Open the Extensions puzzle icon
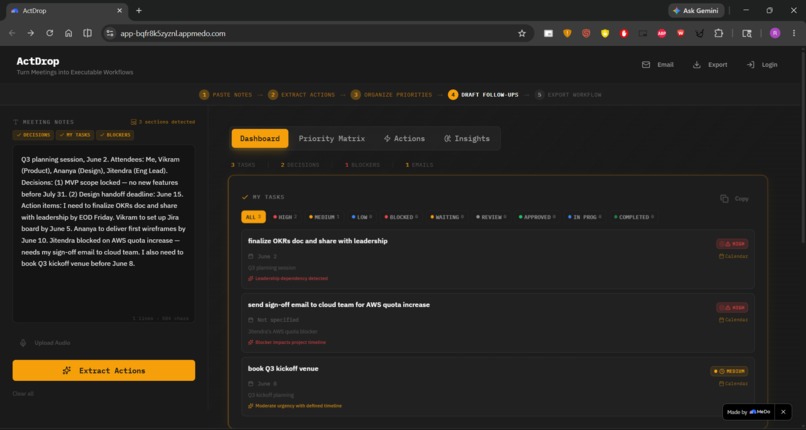The image size is (806, 430). (x=719, y=33)
